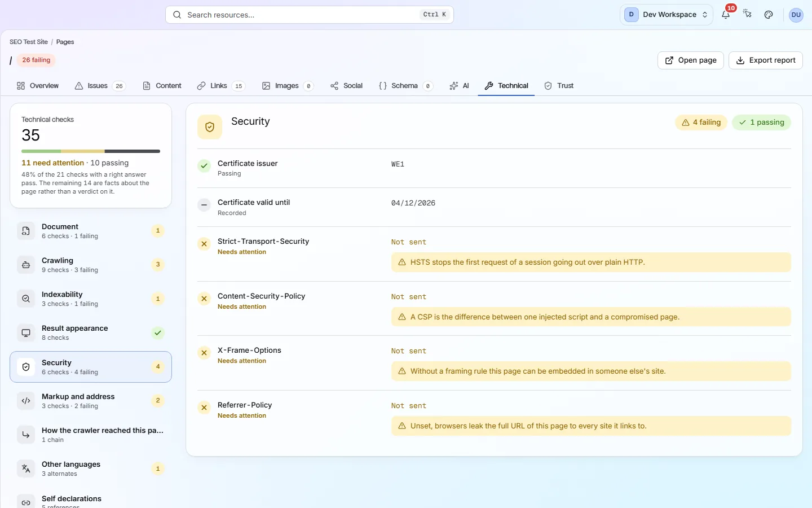The height and width of the screenshot is (508, 812).
Task: Click the Result appearance green check badge
Action: [158, 333]
